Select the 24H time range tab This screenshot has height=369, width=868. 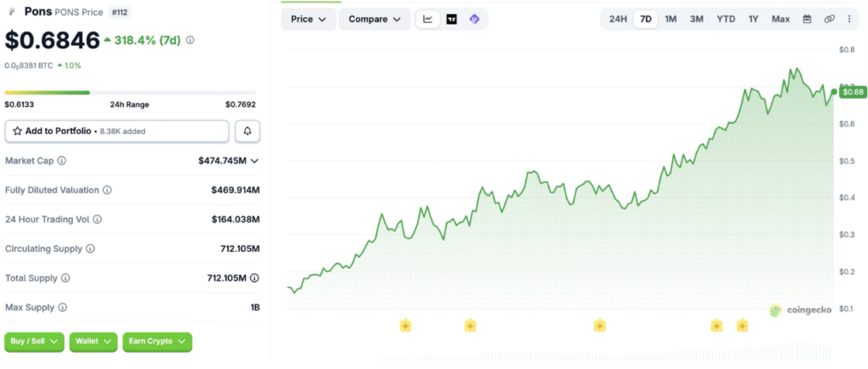[618, 19]
